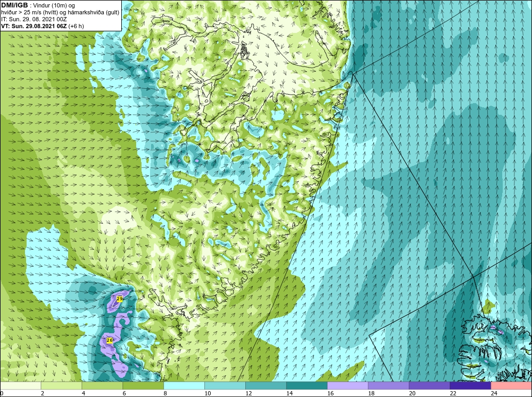Screen dimensions: 532x397
Task: Choose the 12–14 m/s teal legend swatch
Action: [266, 385]
